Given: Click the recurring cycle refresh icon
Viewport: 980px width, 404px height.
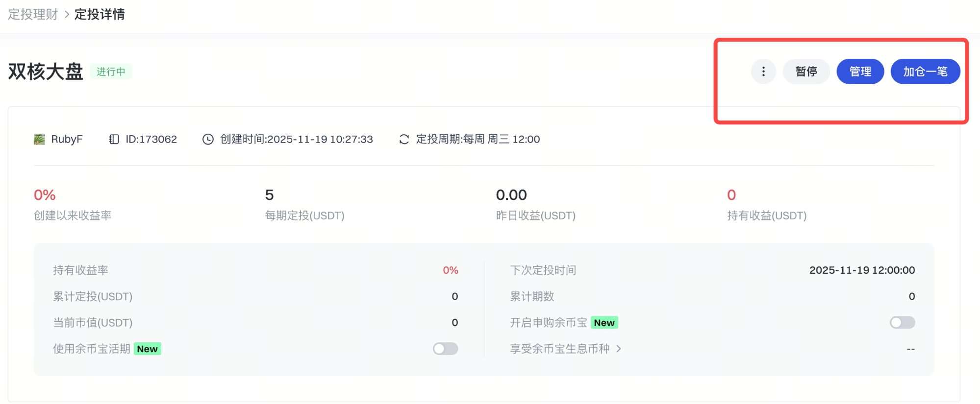Looking at the screenshot, I should 404,140.
